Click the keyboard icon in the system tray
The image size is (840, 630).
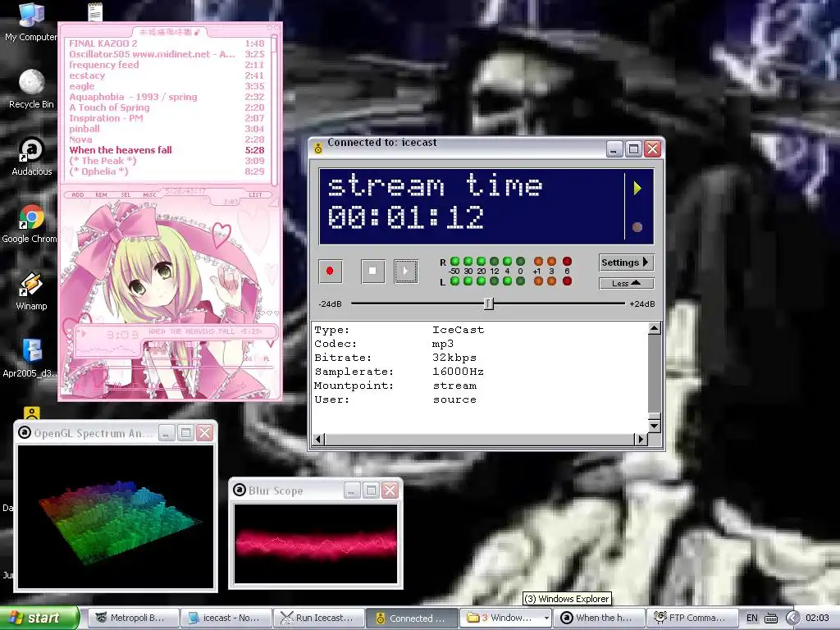[x=770, y=619]
